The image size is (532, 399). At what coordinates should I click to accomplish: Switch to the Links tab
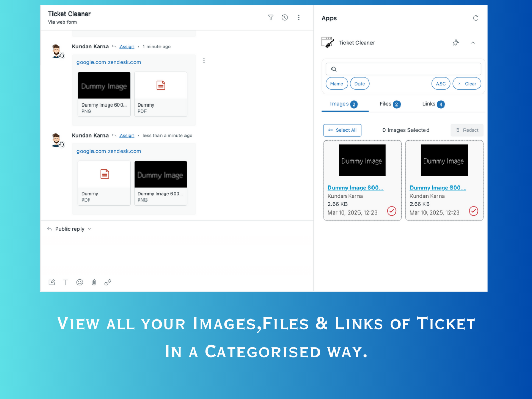click(433, 104)
